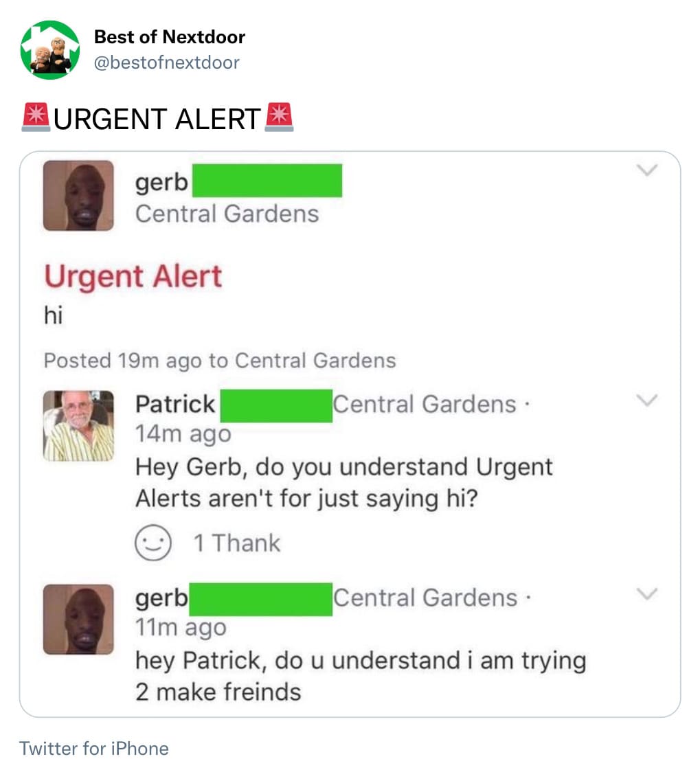Click Twitter for iPhone source link
Image resolution: width=700 pixels, height=781 pixels.
point(94,749)
